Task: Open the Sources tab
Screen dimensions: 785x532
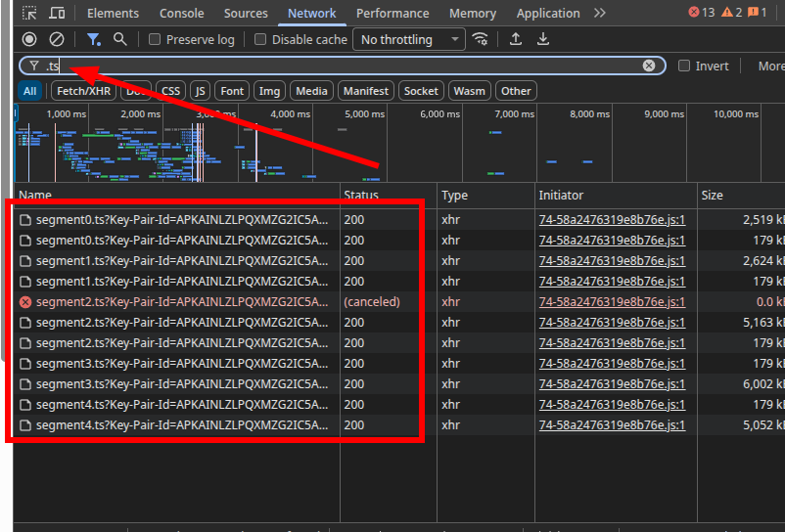Action: pos(246,14)
